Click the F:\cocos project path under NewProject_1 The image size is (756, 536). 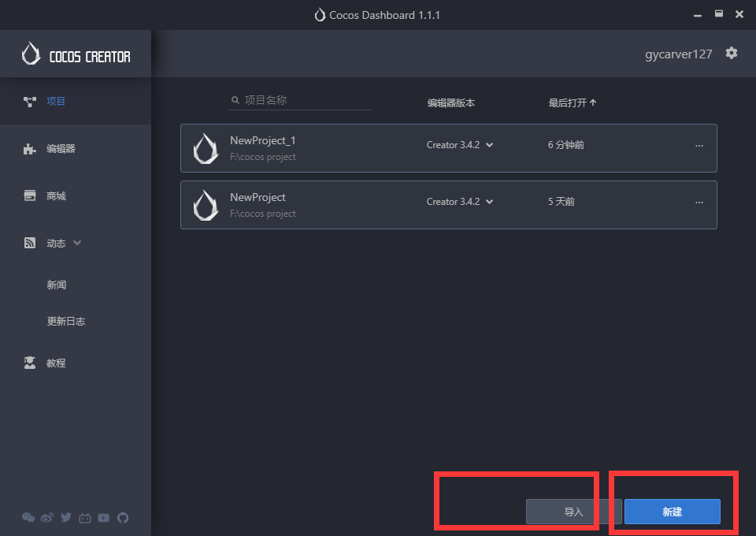(263, 157)
